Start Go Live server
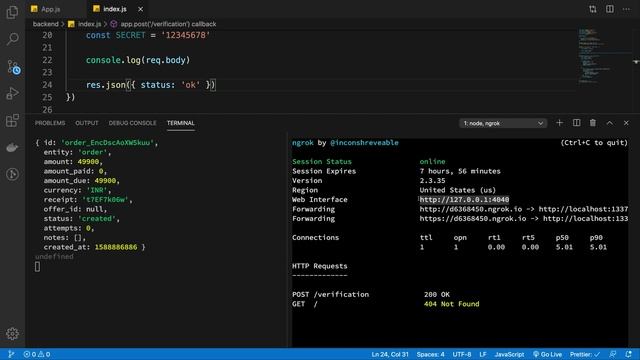The image size is (640, 360). coord(547,354)
